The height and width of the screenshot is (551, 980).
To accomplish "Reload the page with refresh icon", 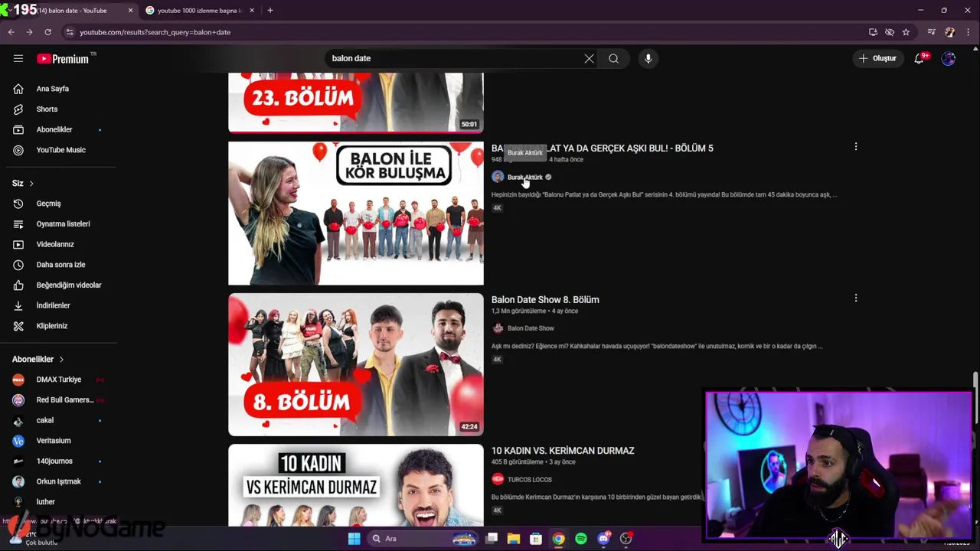I will 47,32.
